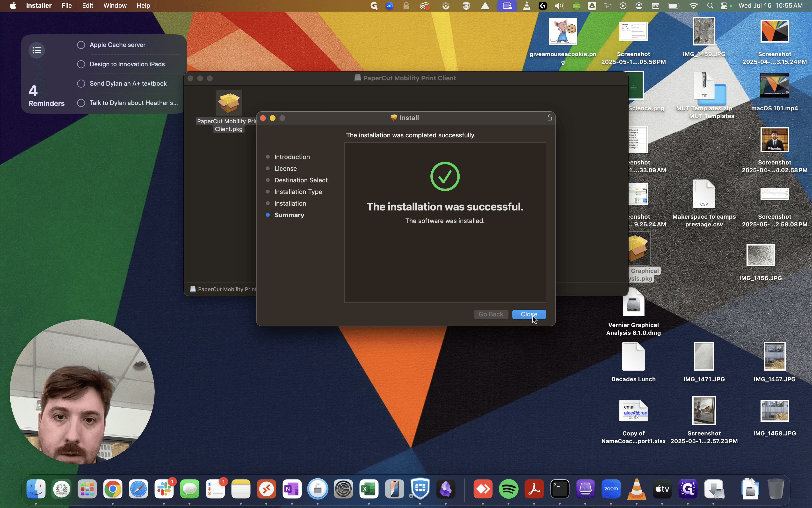
Task: Check off Send Dylan an A+ textbook
Action: click(81, 83)
